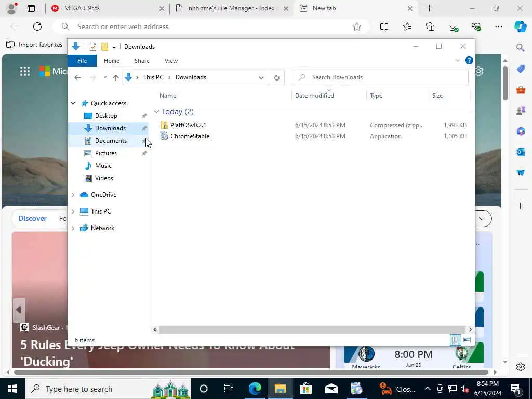Switch to the MEGA browser tab
Image resolution: width=532 pixels, height=399 pixels.
[x=106, y=8]
